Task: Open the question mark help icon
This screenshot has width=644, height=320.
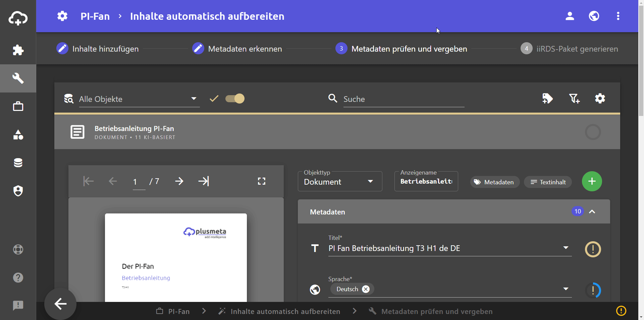Action: 18,277
